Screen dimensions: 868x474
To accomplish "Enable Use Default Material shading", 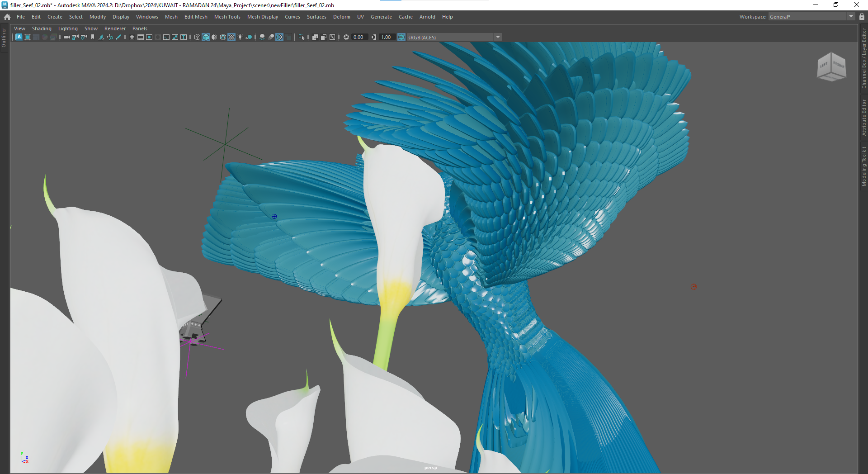I will 214,37.
